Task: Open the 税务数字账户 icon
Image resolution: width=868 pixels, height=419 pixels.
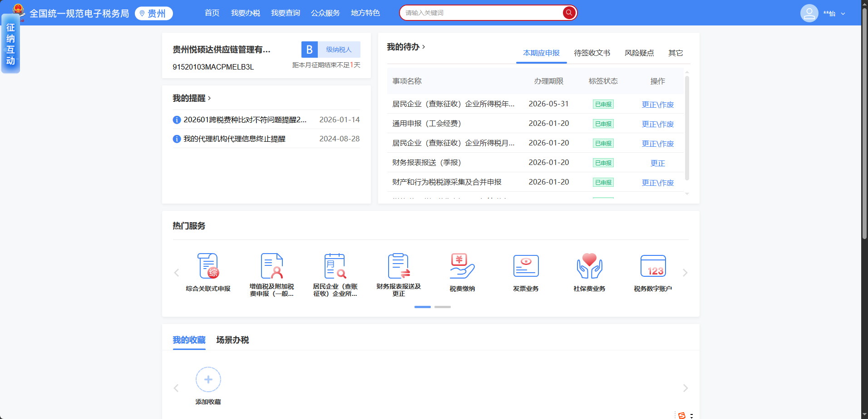Action: (x=653, y=266)
